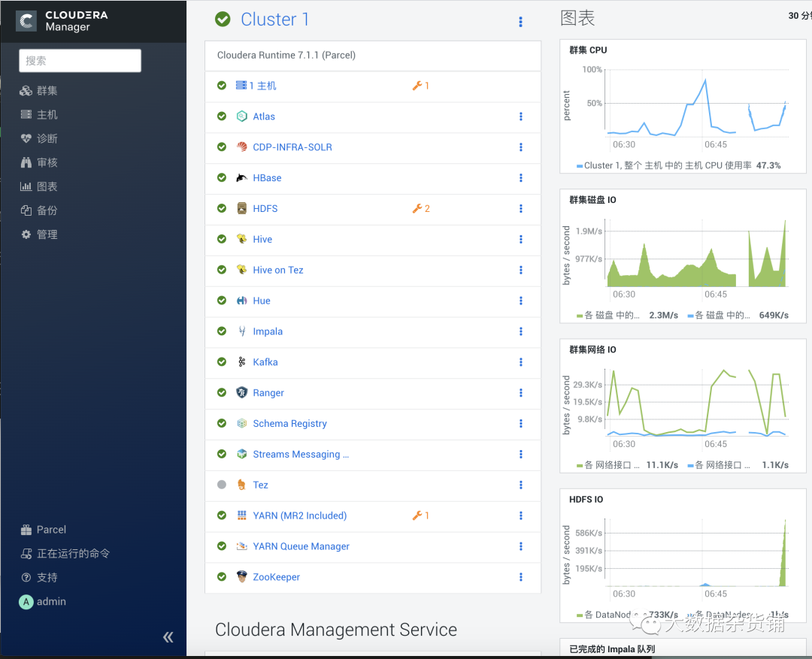Click the YARN grid icon
The image size is (812, 659).
pyautogui.click(x=242, y=515)
